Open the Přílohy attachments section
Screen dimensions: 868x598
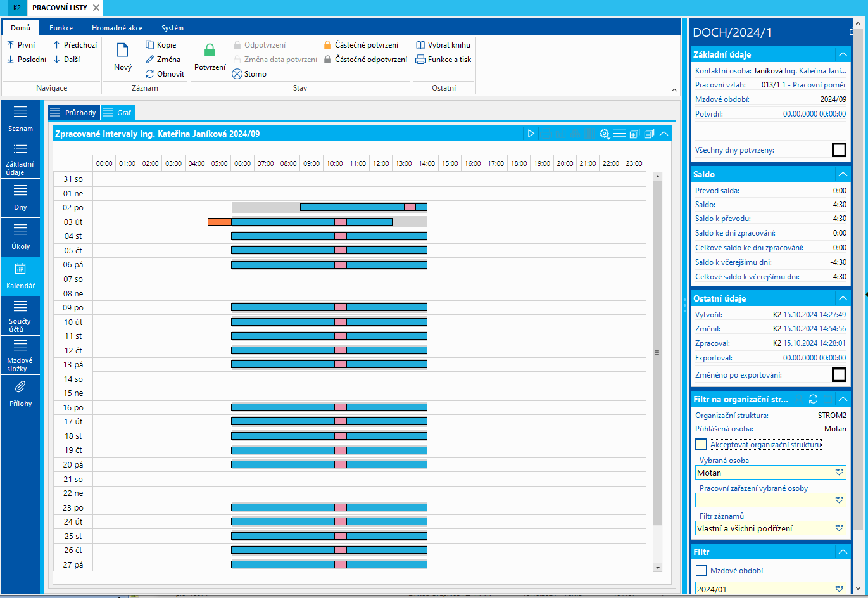coord(20,395)
